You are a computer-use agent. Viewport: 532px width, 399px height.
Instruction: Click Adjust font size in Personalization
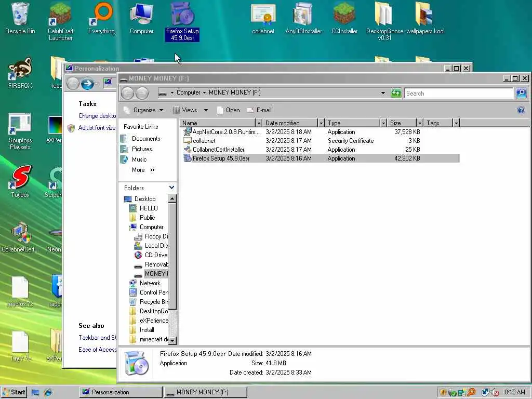(x=97, y=128)
